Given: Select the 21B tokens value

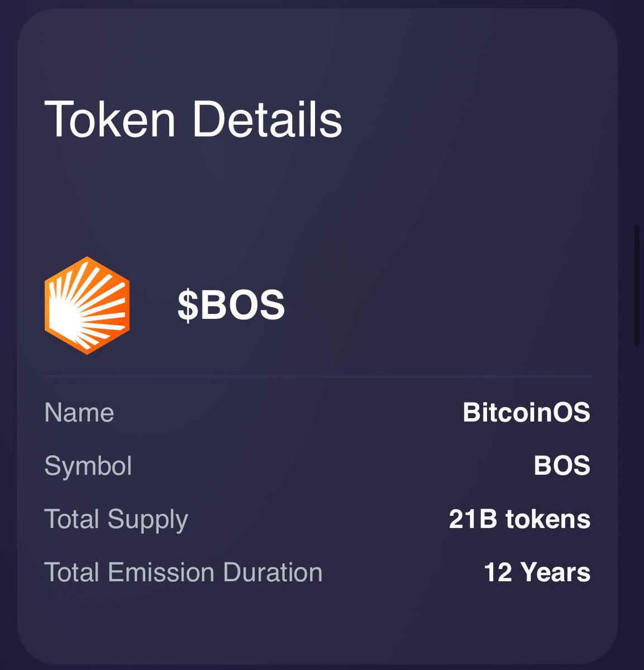Looking at the screenshot, I should tap(519, 519).
